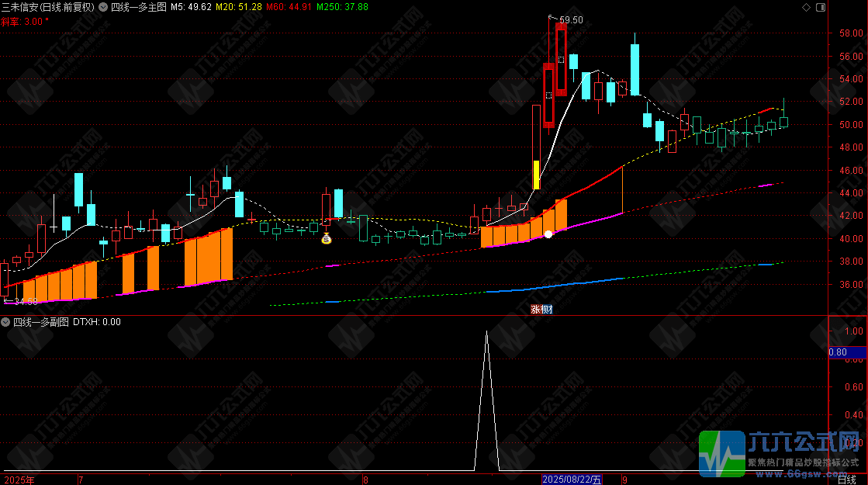Select the M5: 49.62 average label
The width and height of the screenshot is (868, 485).
point(191,7)
